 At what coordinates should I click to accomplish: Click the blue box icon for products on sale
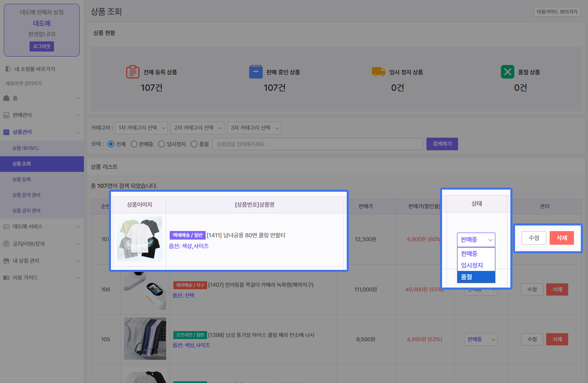pyautogui.click(x=256, y=72)
